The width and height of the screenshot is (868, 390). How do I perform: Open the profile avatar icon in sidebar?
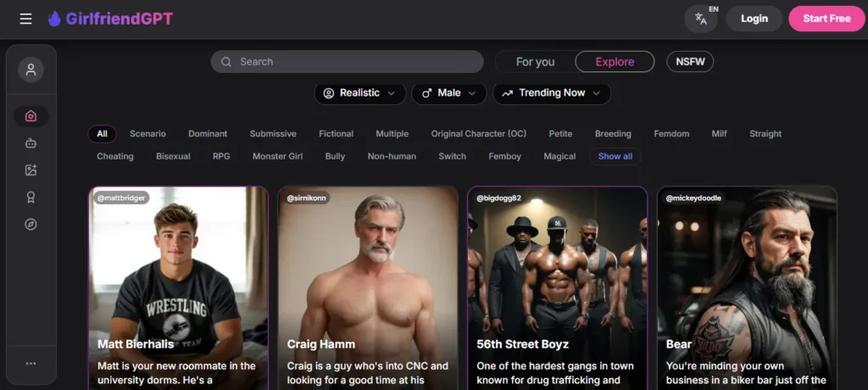pos(31,70)
